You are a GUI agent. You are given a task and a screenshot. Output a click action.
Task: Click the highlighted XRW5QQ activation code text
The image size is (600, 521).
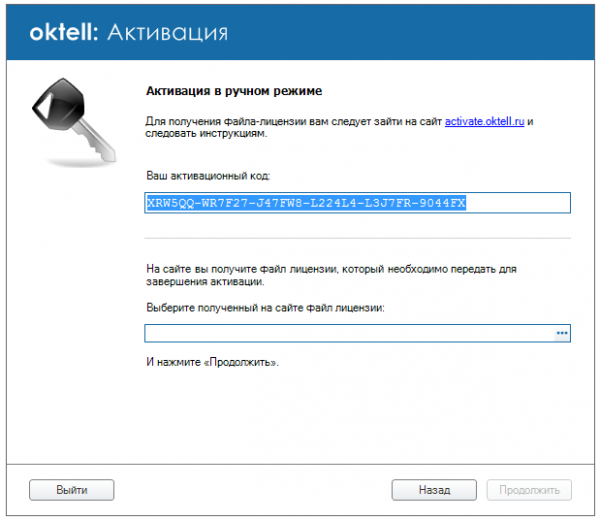pos(306,203)
